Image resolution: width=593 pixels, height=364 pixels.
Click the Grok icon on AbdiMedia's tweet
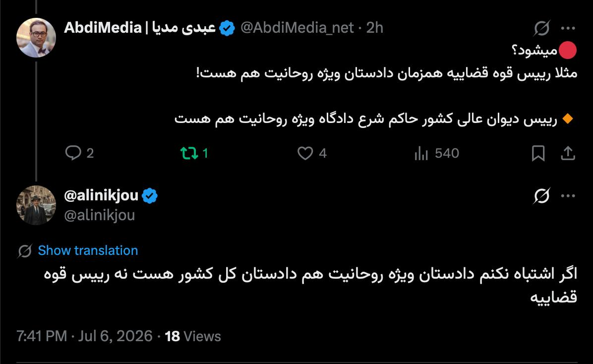click(541, 28)
